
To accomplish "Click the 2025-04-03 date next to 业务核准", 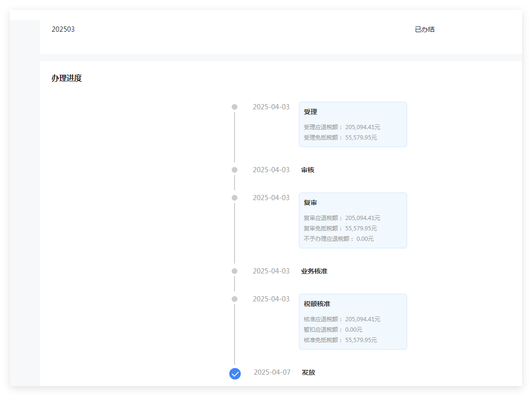I will click(x=271, y=271).
